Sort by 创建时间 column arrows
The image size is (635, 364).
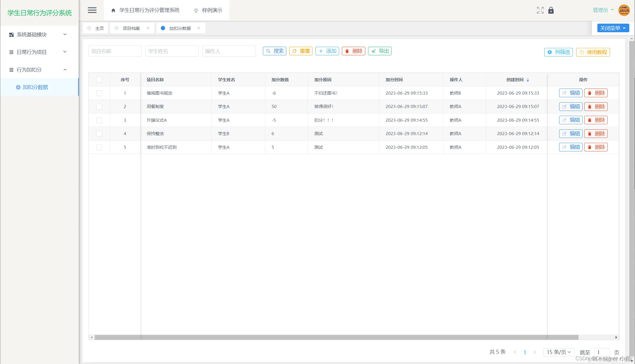[x=528, y=80]
